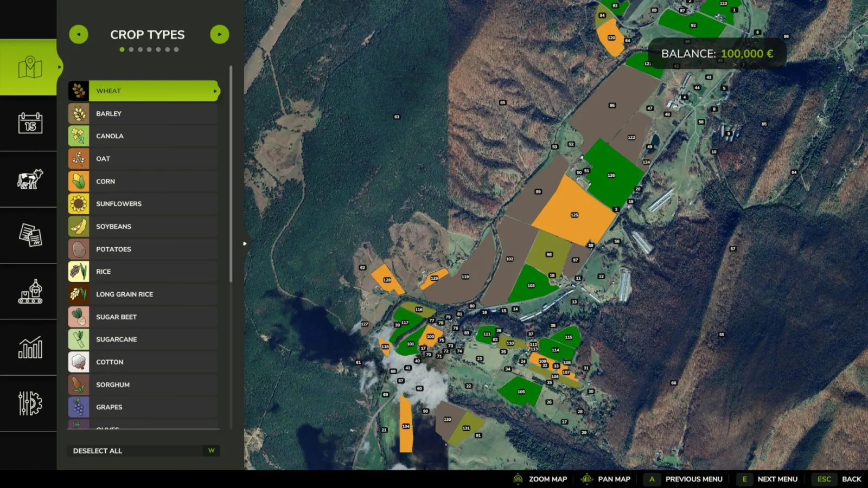Open the map overview sidebar icon

point(30,67)
